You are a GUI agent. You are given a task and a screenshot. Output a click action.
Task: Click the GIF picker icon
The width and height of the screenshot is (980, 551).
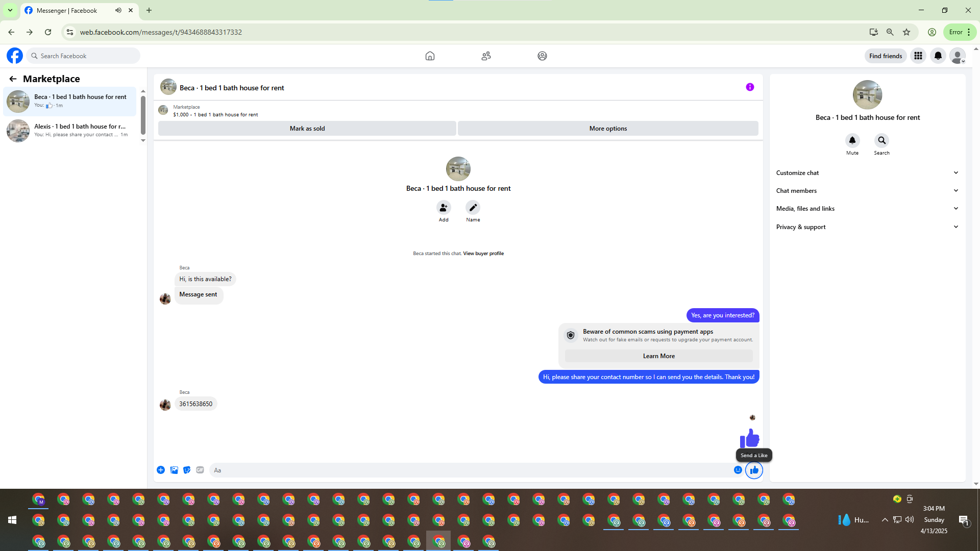[200, 470]
